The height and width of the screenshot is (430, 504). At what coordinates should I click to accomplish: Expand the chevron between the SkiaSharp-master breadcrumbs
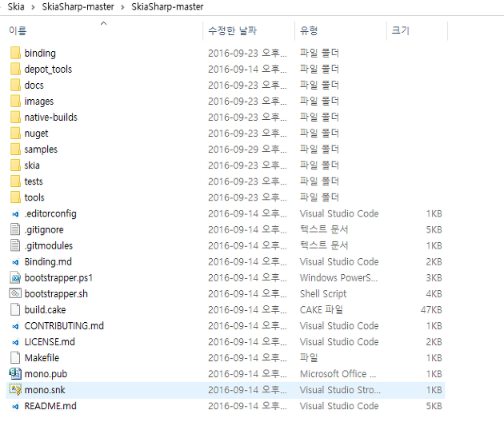click(x=122, y=7)
